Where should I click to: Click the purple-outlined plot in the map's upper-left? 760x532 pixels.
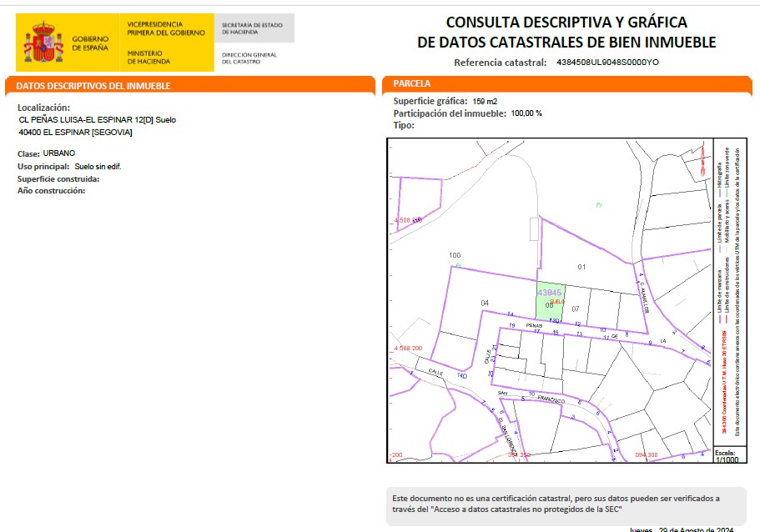point(420,203)
